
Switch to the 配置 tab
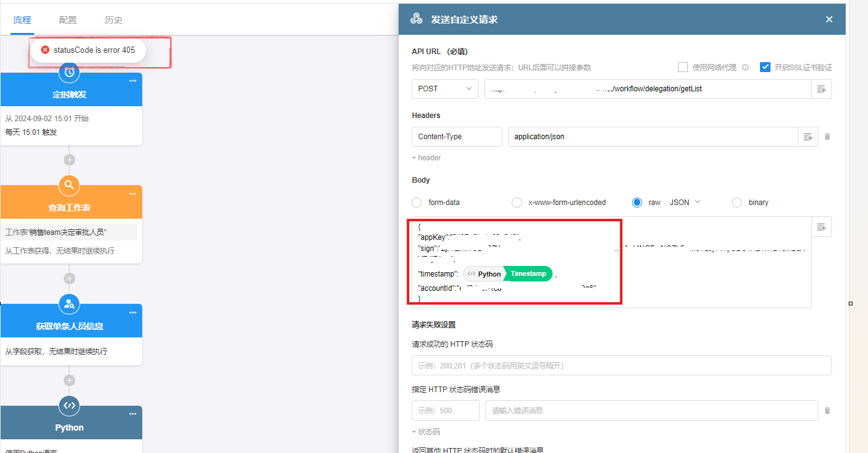(68, 20)
